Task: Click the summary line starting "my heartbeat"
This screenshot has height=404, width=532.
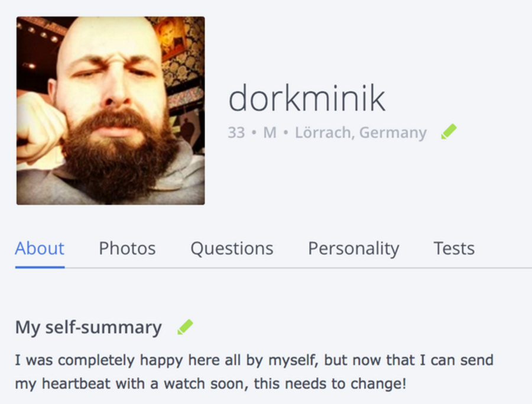Action: coord(211,383)
